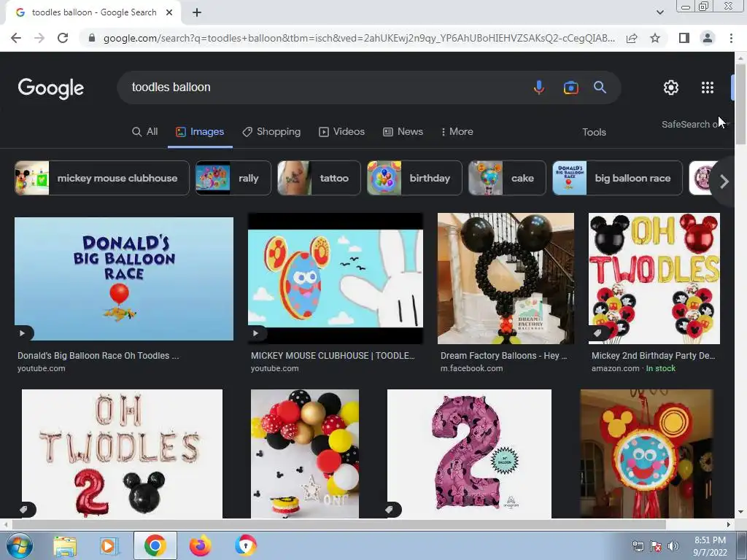Open the Chrome profile avatar
747x560 pixels.
coord(708,38)
